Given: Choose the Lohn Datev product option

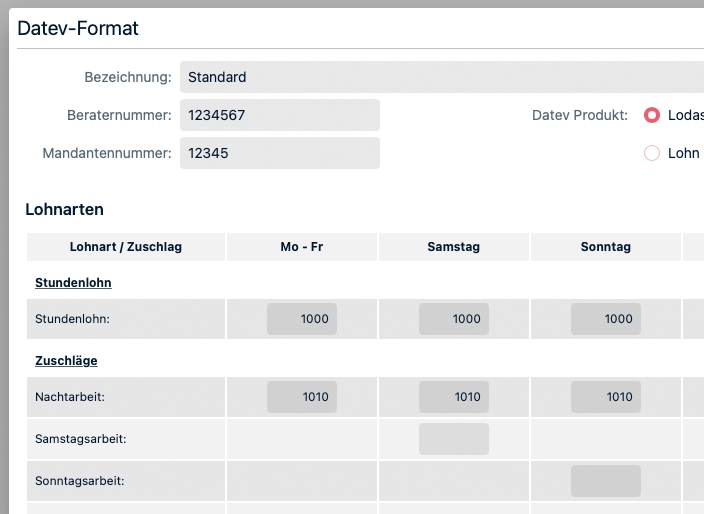Looking at the screenshot, I should 652,153.
